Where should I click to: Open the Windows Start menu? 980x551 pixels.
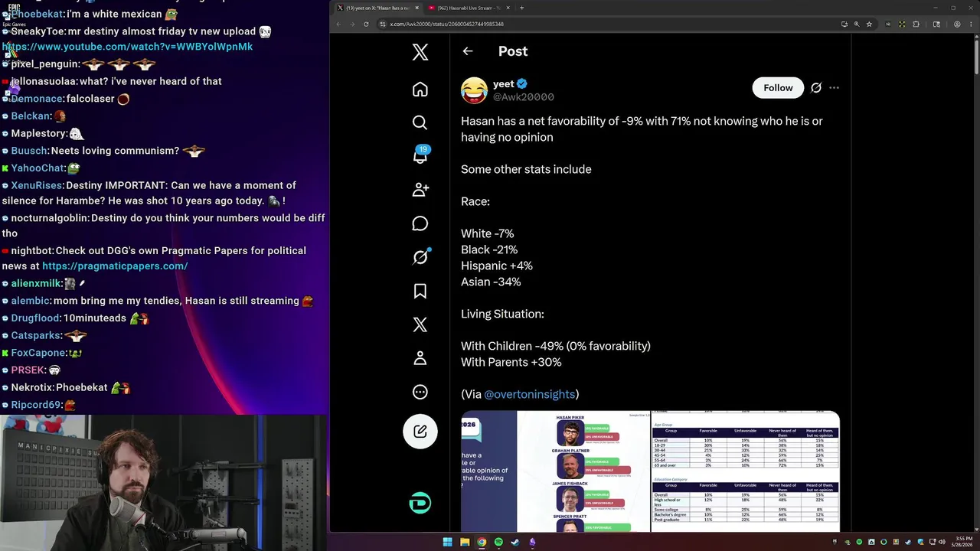click(448, 543)
